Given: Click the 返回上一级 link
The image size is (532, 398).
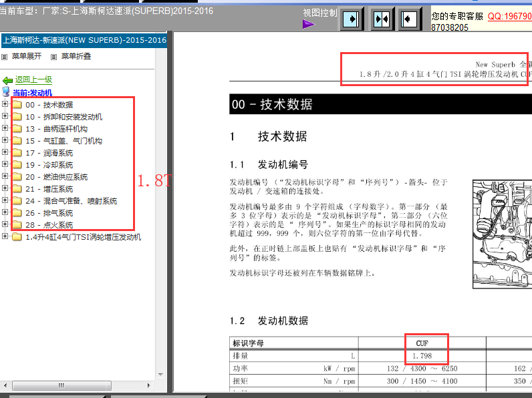Looking at the screenshot, I should 33,79.
